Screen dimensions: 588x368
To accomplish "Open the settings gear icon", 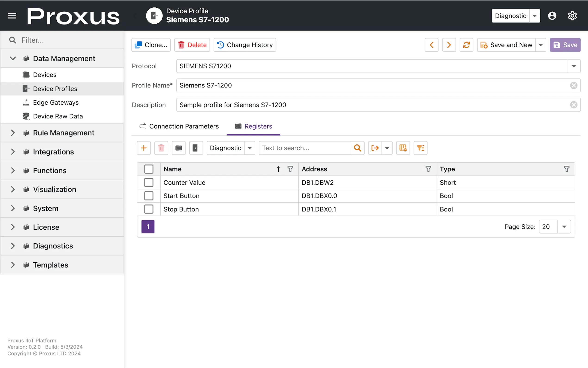I will click(x=572, y=16).
